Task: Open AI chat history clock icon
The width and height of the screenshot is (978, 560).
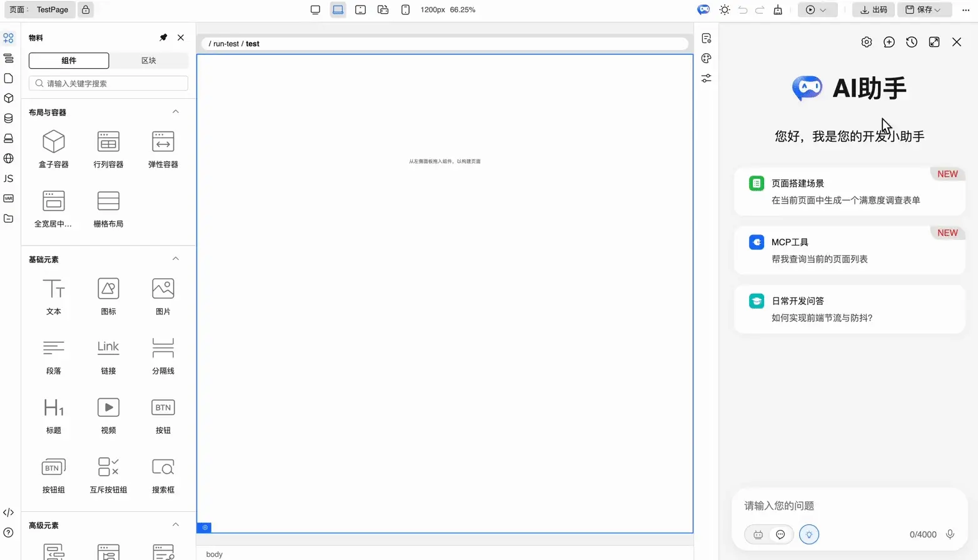Action: [x=912, y=42]
